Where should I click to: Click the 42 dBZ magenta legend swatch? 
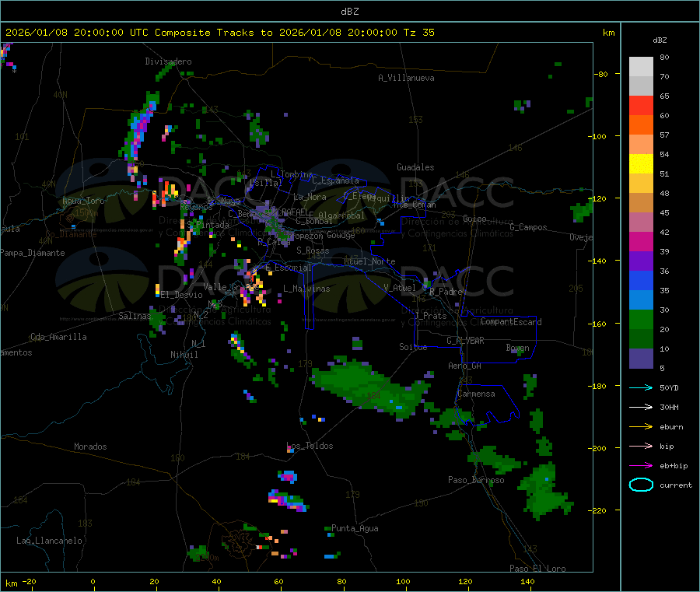tap(641, 241)
